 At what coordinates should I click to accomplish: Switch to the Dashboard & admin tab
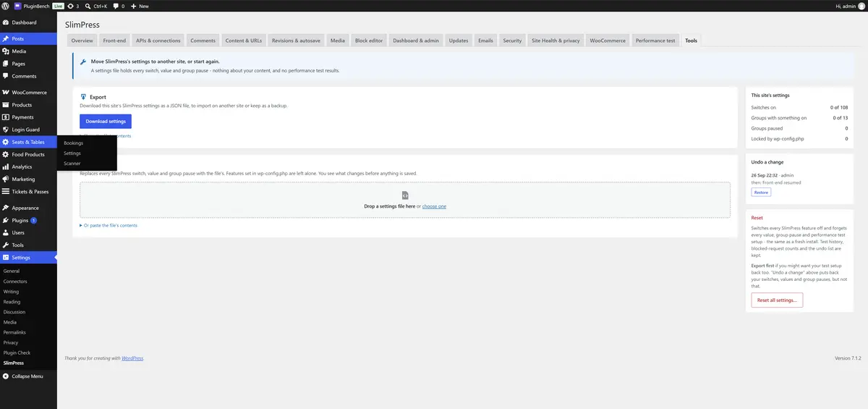tap(416, 41)
